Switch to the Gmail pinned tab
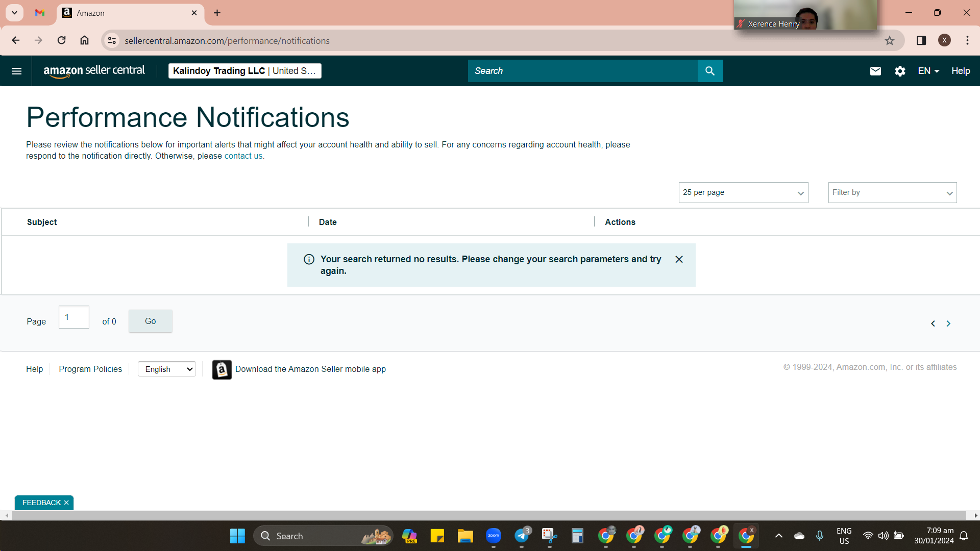 [x=40, y=13]
